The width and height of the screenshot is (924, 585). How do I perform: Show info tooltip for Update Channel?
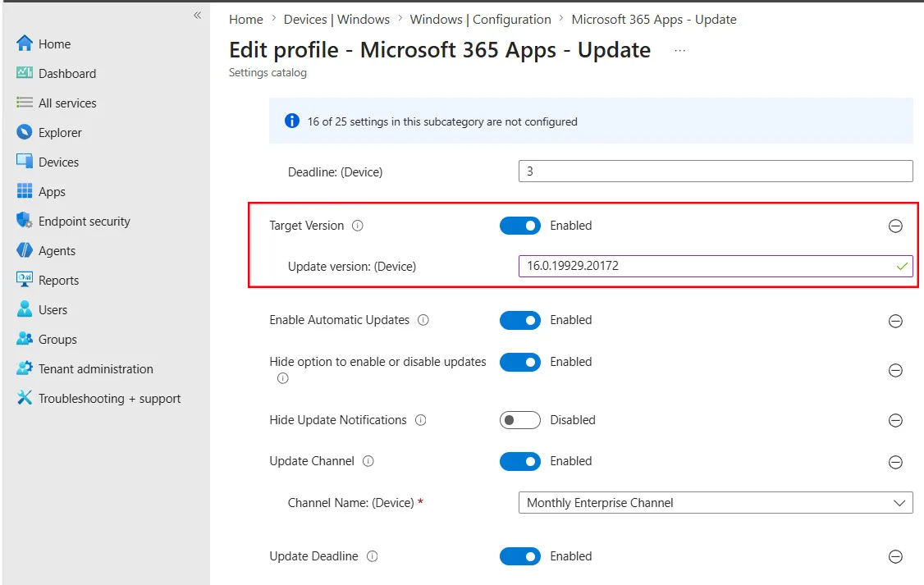click(368, 461)
